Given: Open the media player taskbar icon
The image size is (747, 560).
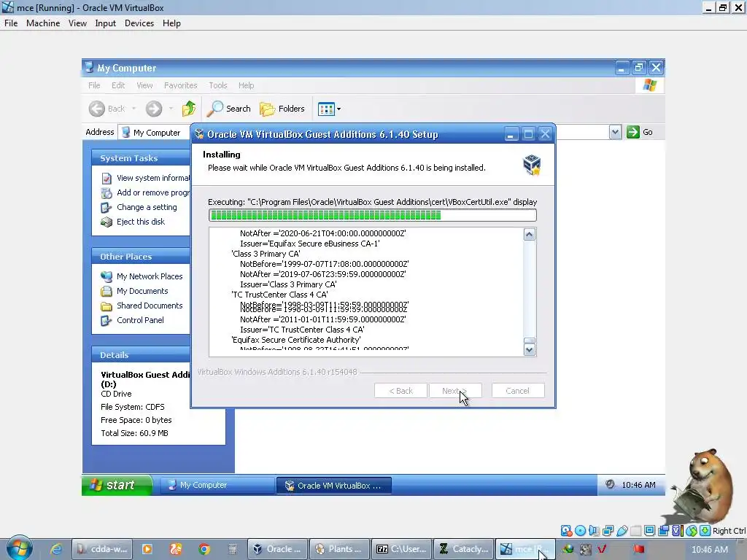Looking at the screenshot, I should (147, 549).
